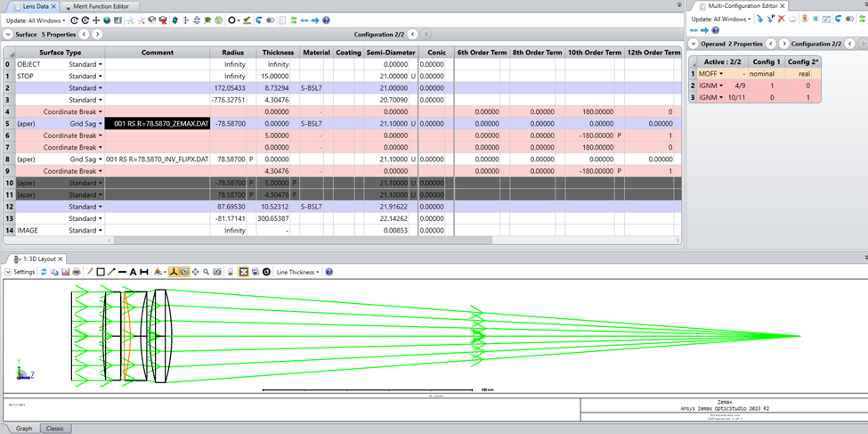This screenshot has height=434, width=868.
Task: Click the Semi-Diameter column header
Action: 390,53
